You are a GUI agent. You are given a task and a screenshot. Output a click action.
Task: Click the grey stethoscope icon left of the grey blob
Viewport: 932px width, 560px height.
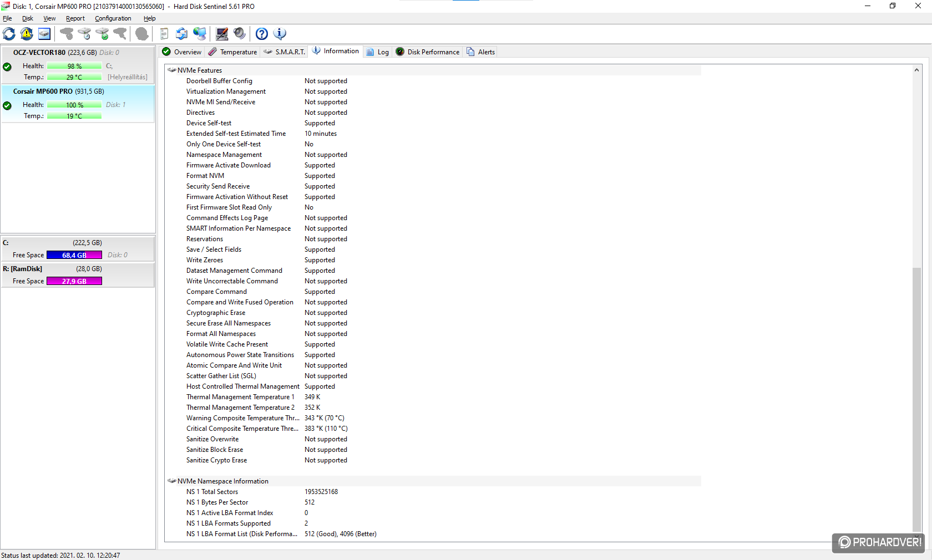point(120,34)
